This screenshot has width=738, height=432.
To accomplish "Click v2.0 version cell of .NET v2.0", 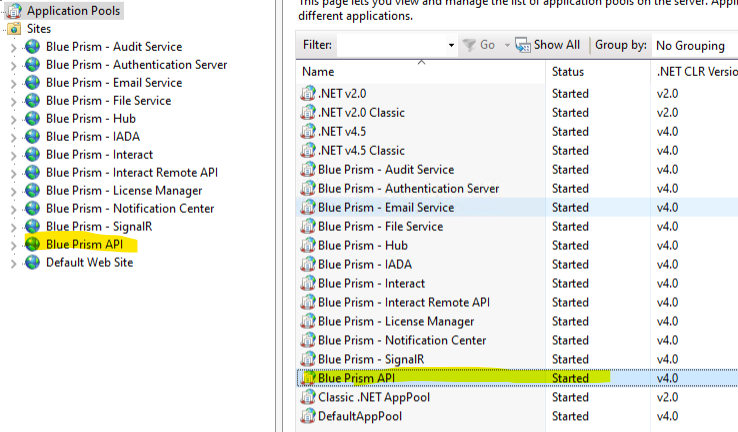I will click(x=667, y=94).
